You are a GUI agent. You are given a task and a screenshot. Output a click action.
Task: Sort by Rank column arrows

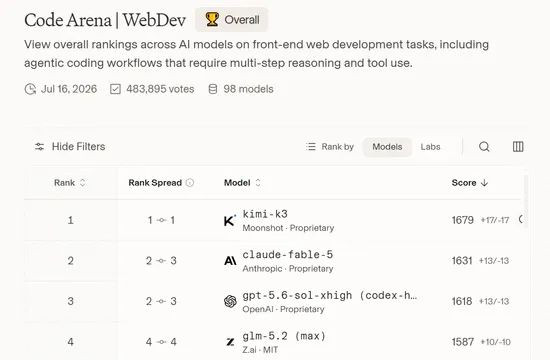pyautogui.click(x=82, y=183)
